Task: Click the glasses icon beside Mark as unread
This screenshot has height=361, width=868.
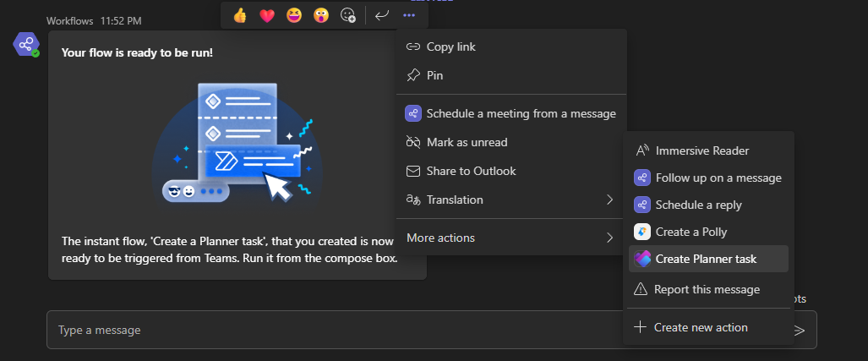Action: click(x=413, y=142)
